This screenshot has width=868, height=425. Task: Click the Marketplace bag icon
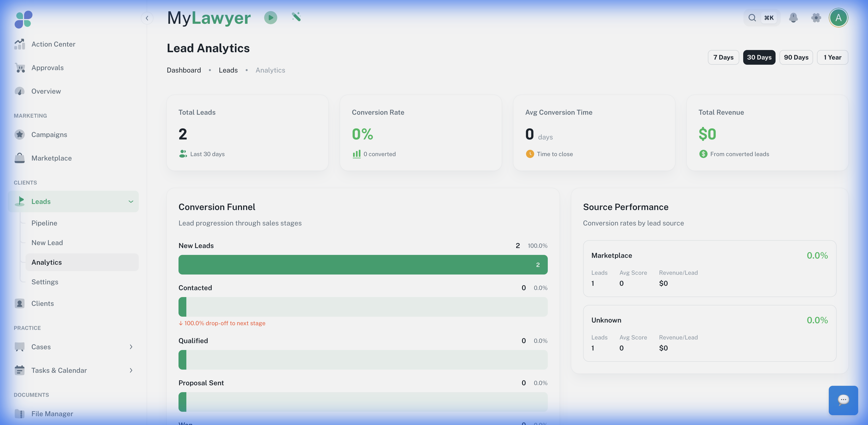tap(20, 158)
